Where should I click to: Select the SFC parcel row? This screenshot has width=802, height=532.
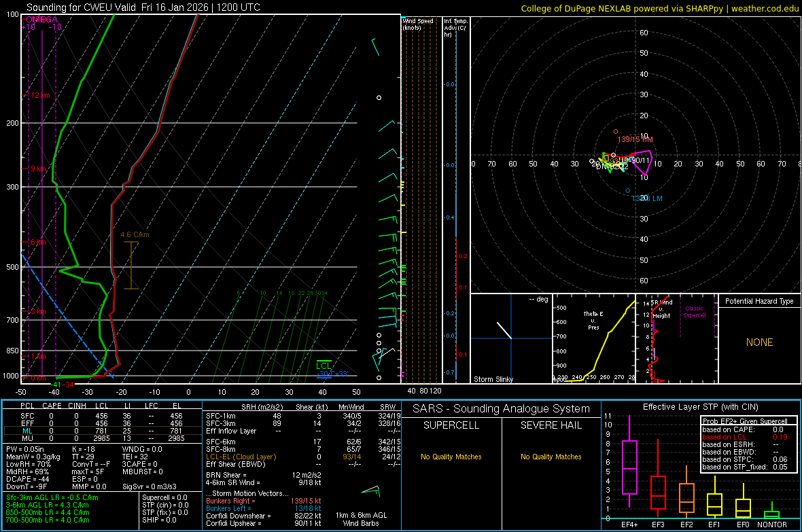point(101,416)
